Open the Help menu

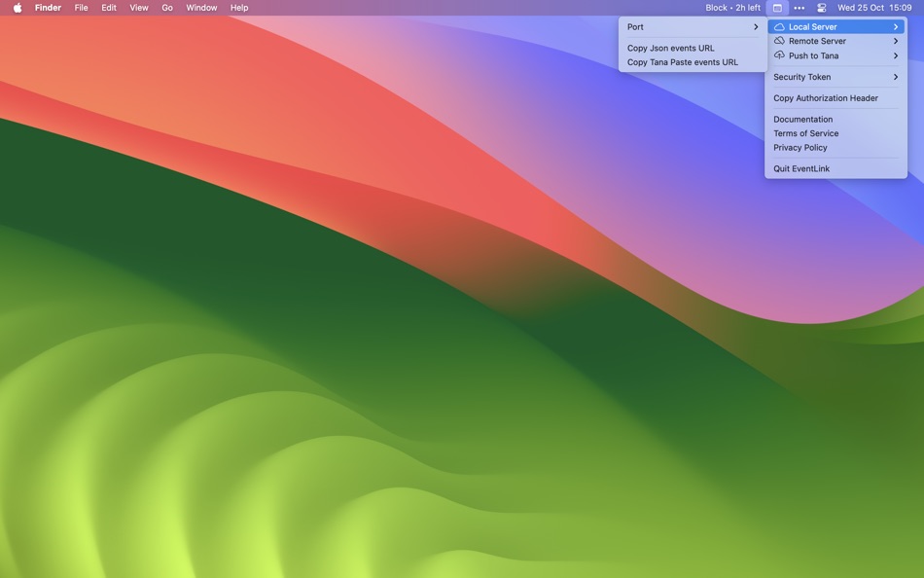click(x=239, y=8)
